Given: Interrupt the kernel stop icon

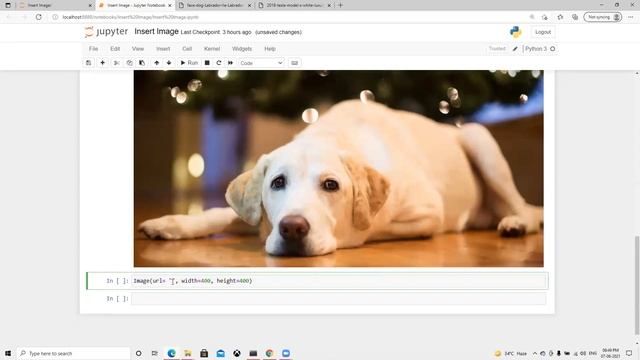Looking at the screenshot, I should coord(207,63).
